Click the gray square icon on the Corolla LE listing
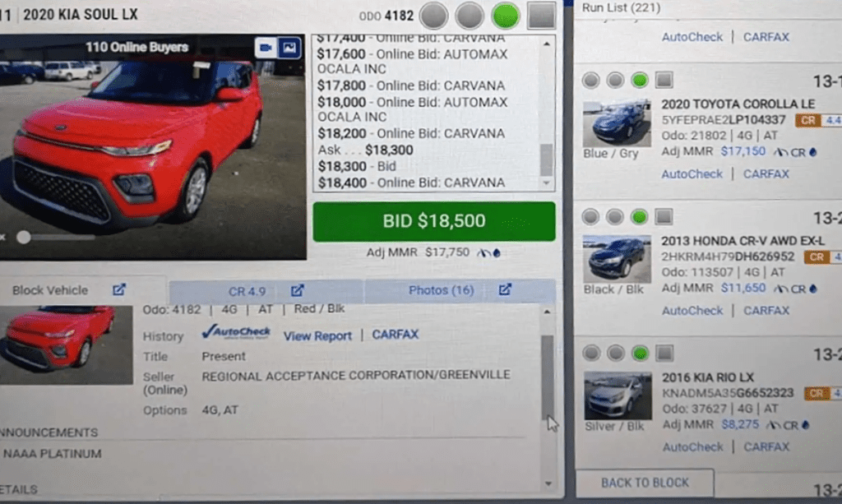 pyautogui.click(x=664, y=80)
